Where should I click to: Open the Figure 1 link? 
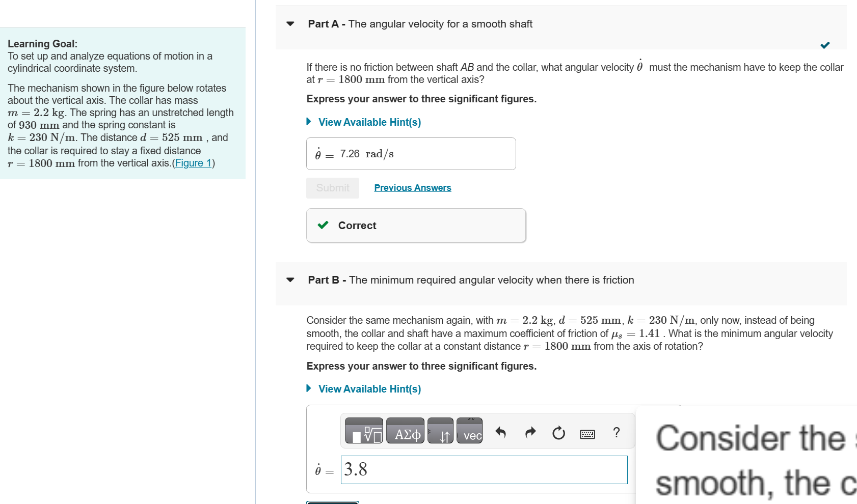click(193, 163)
